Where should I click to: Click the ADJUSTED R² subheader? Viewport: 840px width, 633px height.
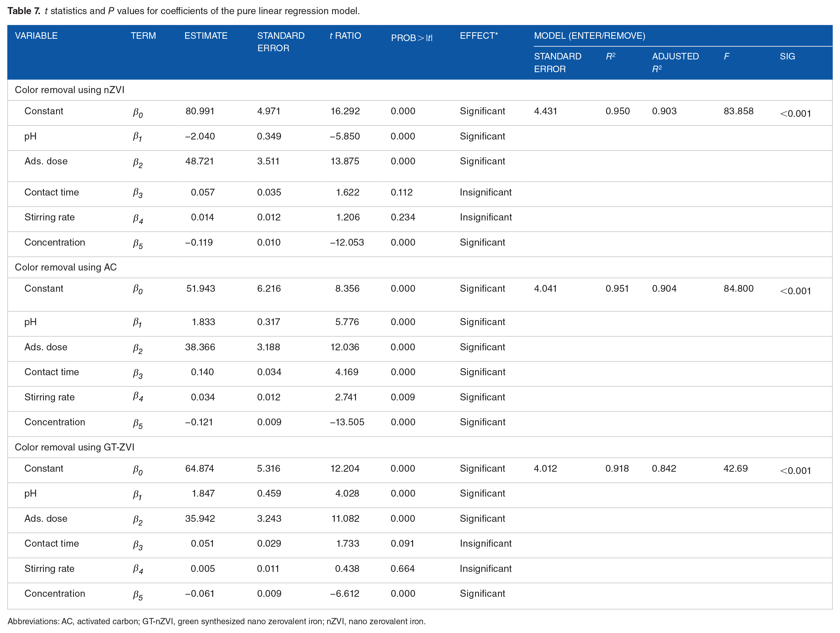[675, 62]
